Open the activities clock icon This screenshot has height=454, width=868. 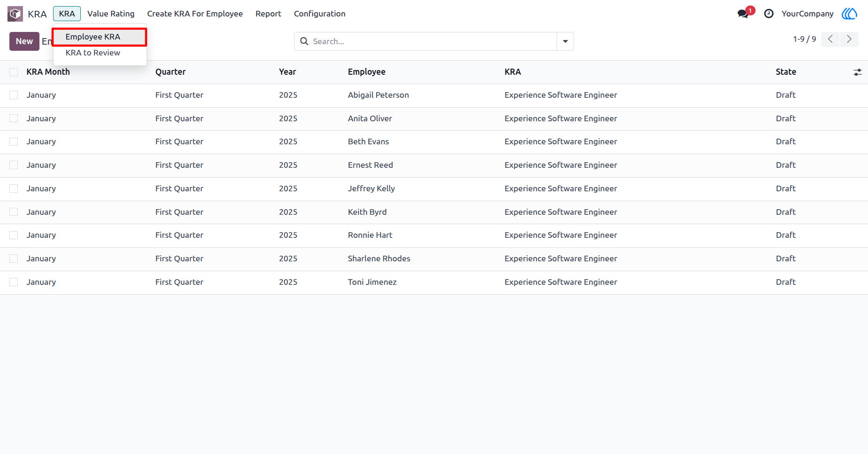pyautogui.click(x=769, y=14)
